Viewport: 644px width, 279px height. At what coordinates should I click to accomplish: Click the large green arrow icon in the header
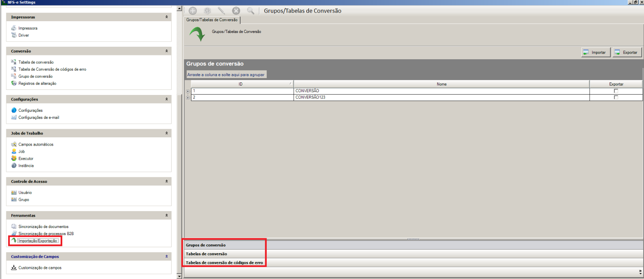pyautogui.click(x=197, y=34)
